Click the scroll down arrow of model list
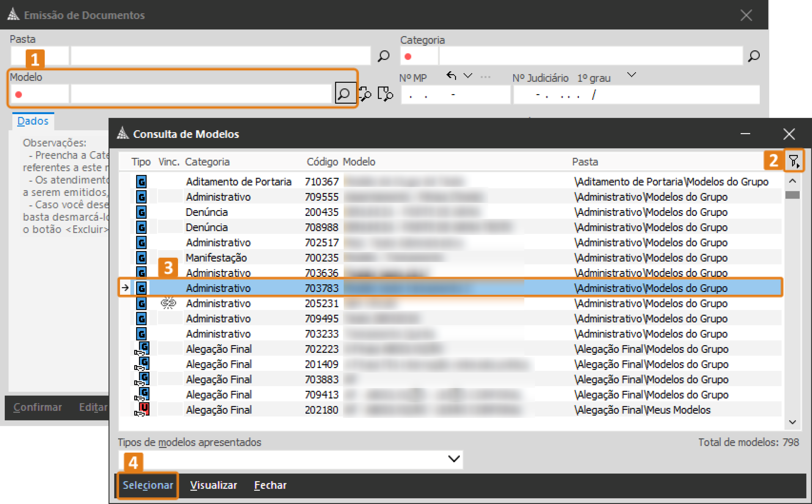The image size is (812, 504). 792,422
